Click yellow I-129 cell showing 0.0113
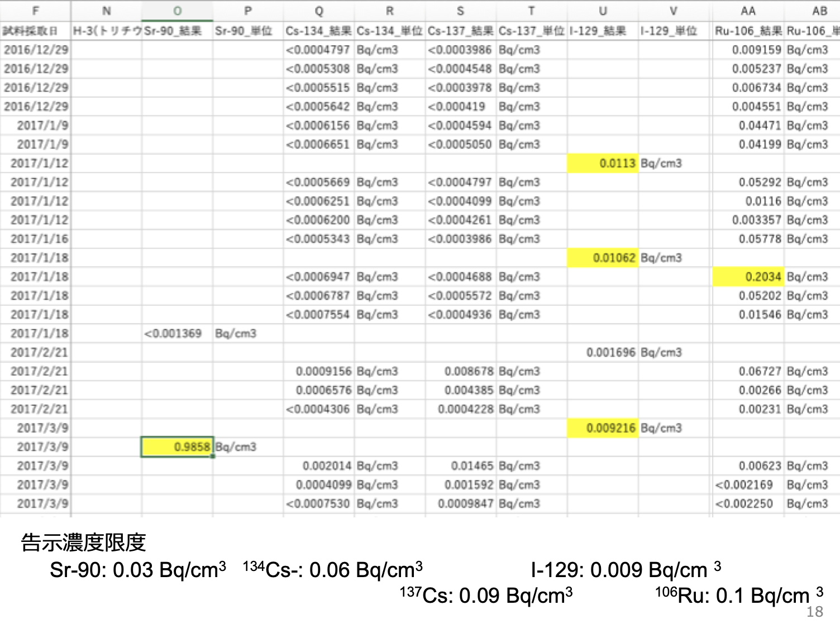Image resolution: width=840 pixels, height=629 pixels. click(603, 164)
